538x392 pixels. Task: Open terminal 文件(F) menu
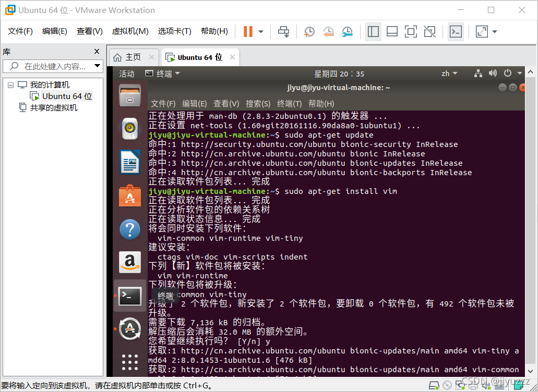163,104
